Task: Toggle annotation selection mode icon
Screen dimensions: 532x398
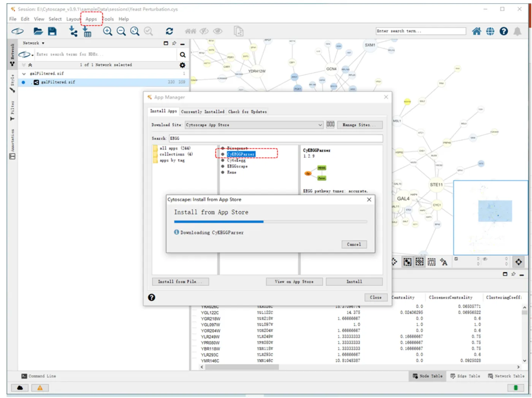Action: 432,262
